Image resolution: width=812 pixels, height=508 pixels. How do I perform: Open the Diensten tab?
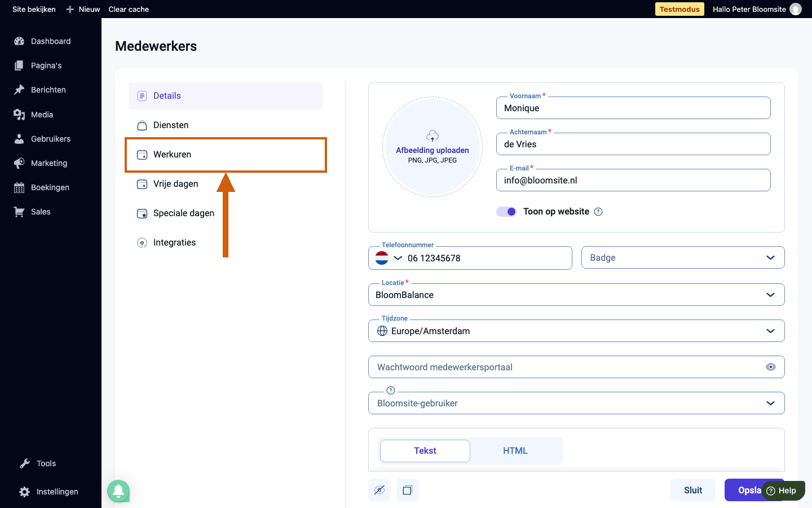[226, 125]
